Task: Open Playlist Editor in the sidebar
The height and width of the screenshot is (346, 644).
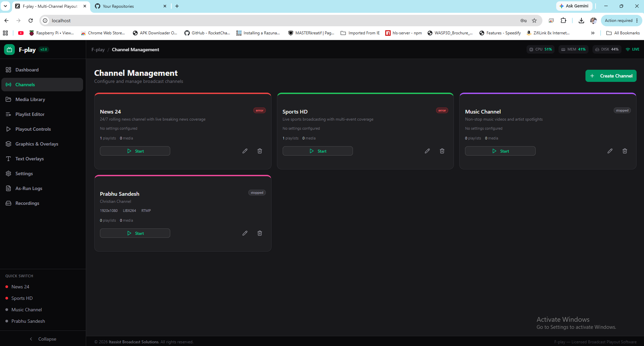Action: (42, 114)
